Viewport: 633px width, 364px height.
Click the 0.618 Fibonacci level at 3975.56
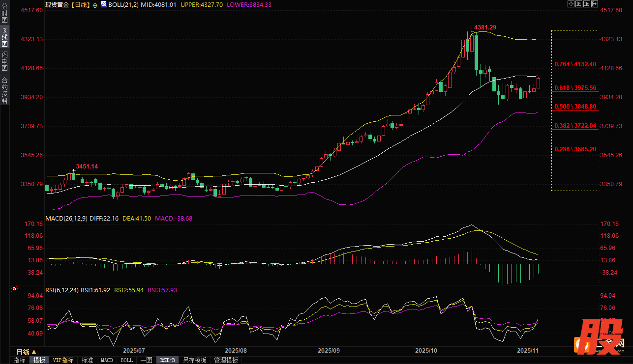(x=575, y=88)
